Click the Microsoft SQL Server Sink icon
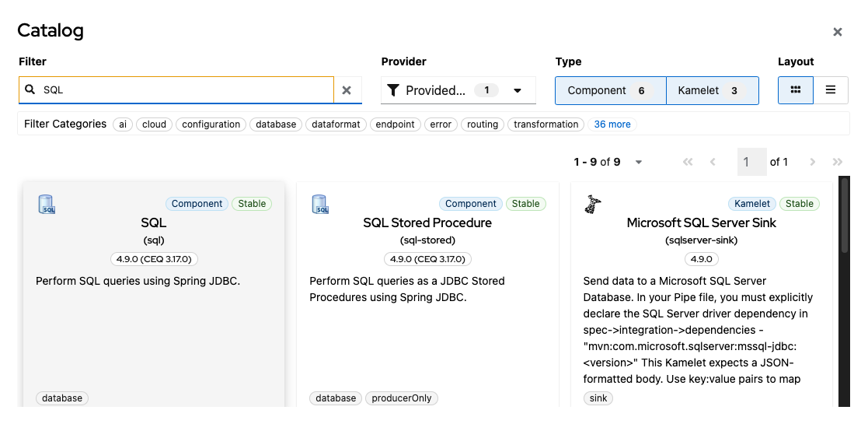The height and width of the screenshot is (424, 868). point(593,205)
